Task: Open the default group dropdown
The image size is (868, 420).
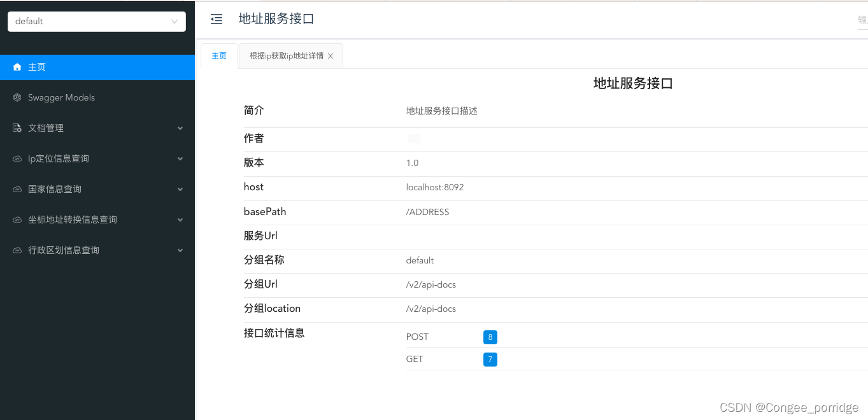Action: pos(96,21)
